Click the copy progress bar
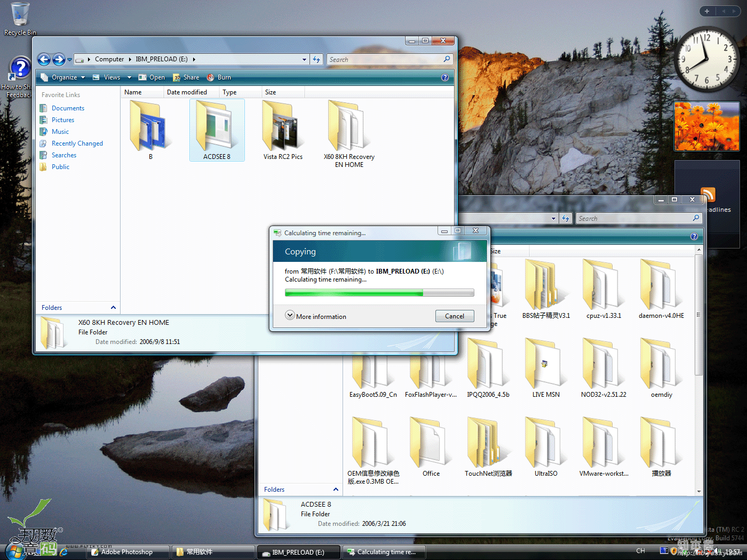The height and width of the screenshot is (560, 747). point(379,292)
